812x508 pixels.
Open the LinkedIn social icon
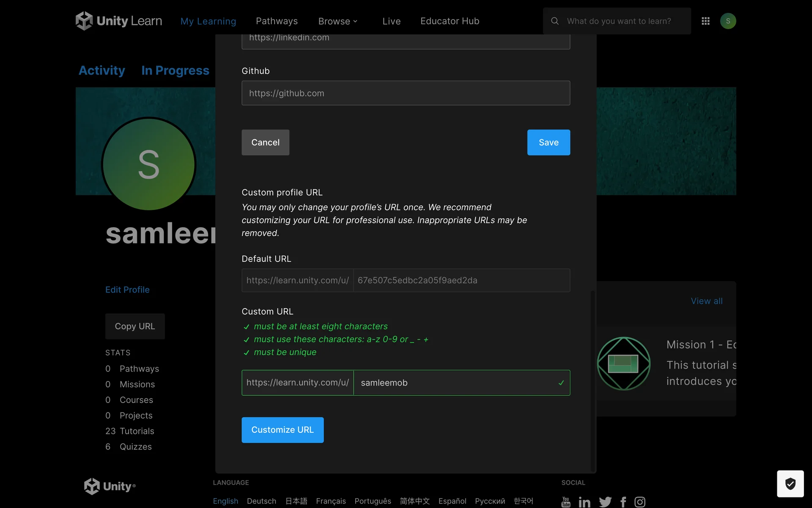[584, 502]
